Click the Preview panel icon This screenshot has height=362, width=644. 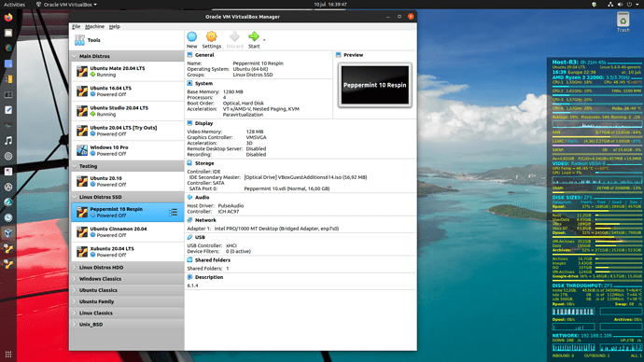339,55
